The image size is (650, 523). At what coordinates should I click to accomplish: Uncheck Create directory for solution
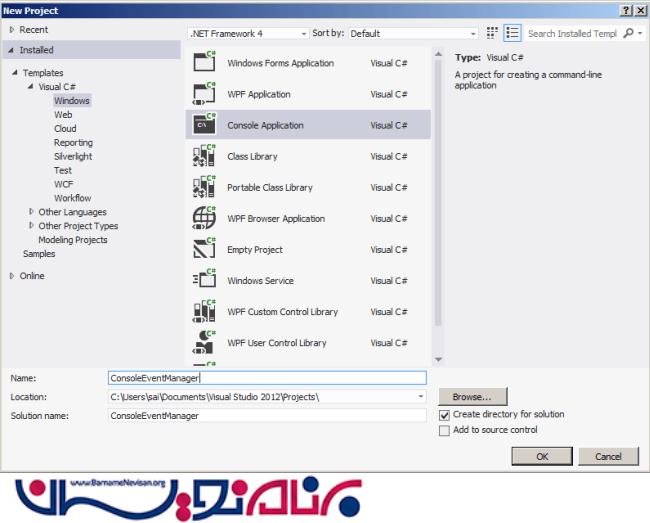pos(445,414)
